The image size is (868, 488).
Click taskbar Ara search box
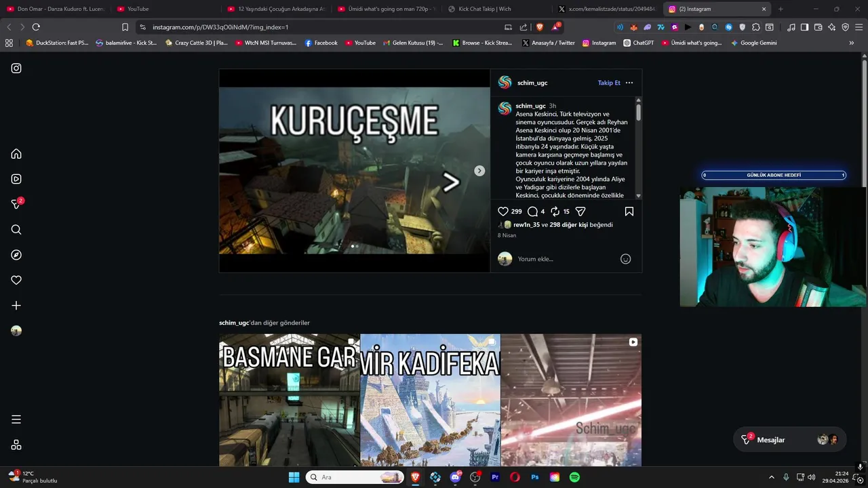[x=355, y=477]
